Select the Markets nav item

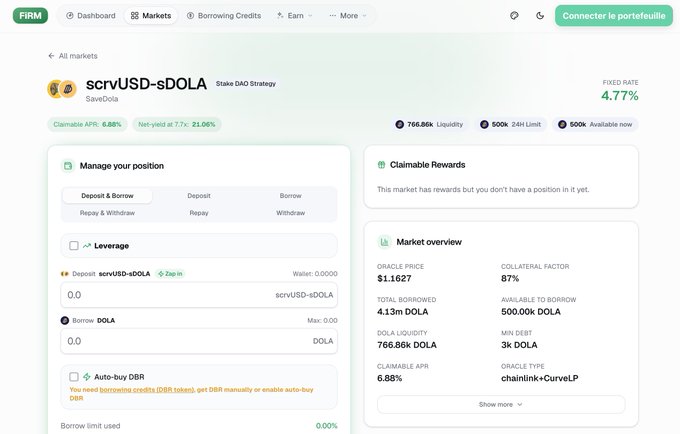coord(151,16)
